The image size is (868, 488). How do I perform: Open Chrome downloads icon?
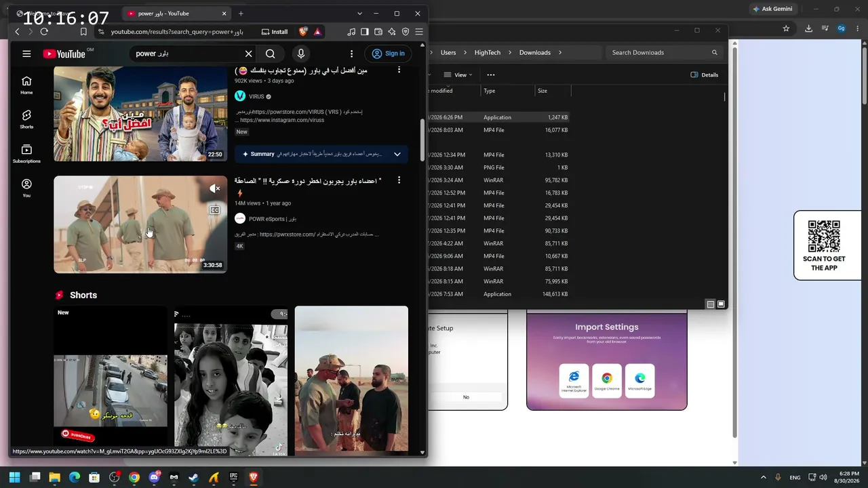pos(808,28)
